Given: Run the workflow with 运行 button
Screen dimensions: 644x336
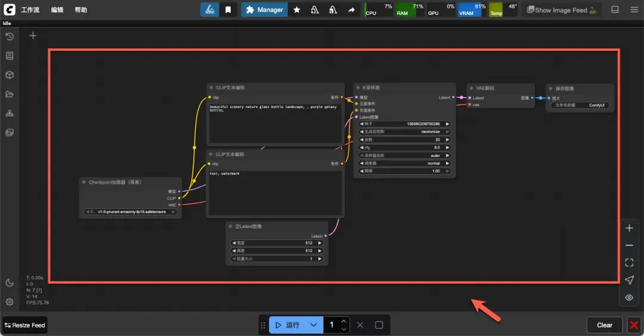Looking at the screenshot, I should 287,325.
